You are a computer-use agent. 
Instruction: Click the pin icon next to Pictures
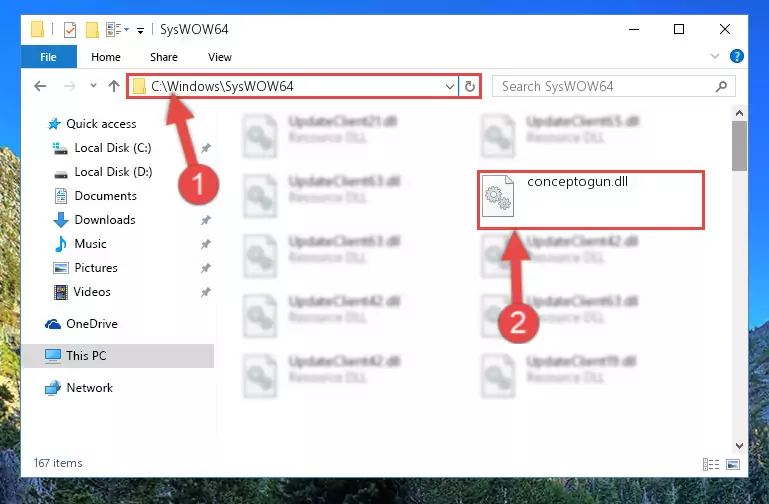[x=205, y=268]
